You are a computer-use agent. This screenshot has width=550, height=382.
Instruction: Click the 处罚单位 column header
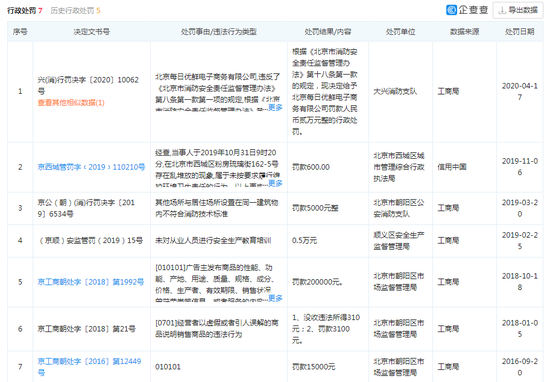(400, 32)
